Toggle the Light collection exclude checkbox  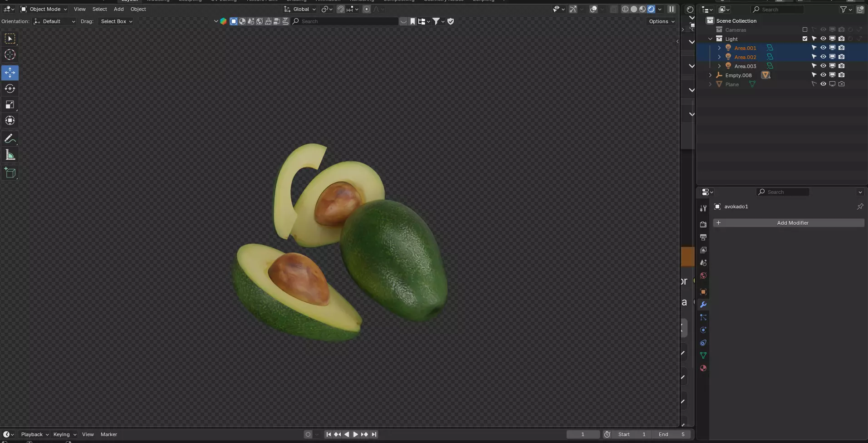point(805,39)
